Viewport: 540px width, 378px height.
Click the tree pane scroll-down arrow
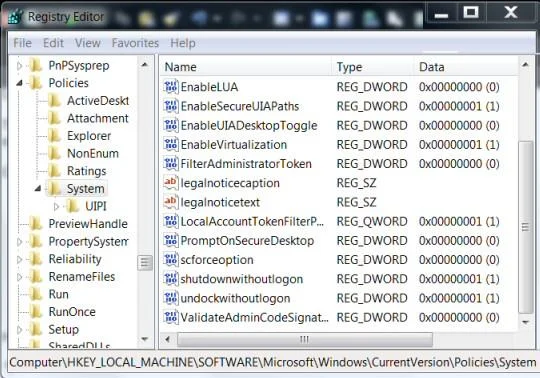coord(145,339)
